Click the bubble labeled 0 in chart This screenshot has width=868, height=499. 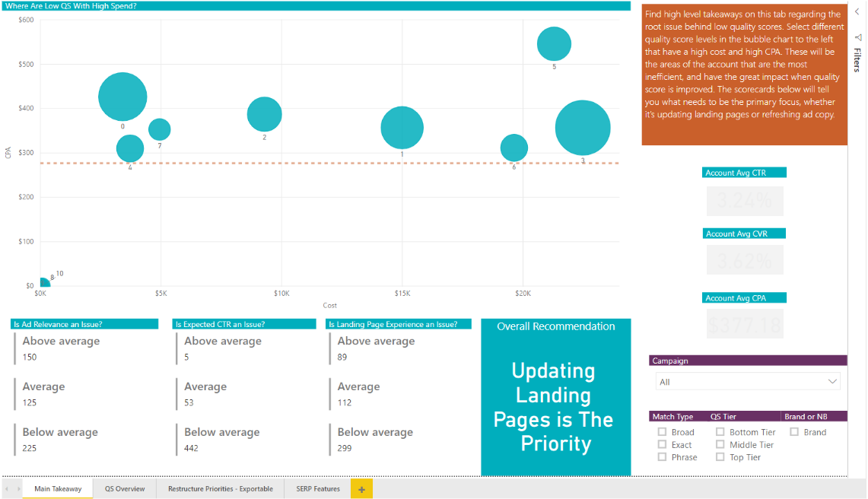[x=122, y=97]
